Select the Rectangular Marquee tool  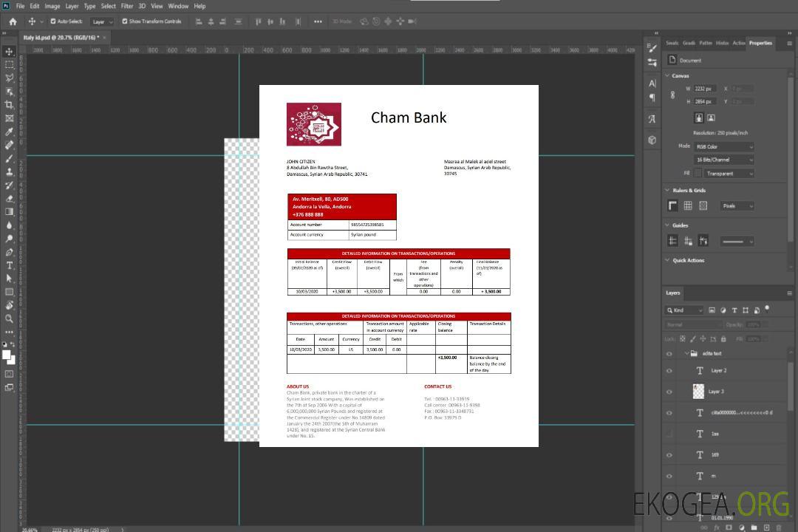click(x=9, y=65)
